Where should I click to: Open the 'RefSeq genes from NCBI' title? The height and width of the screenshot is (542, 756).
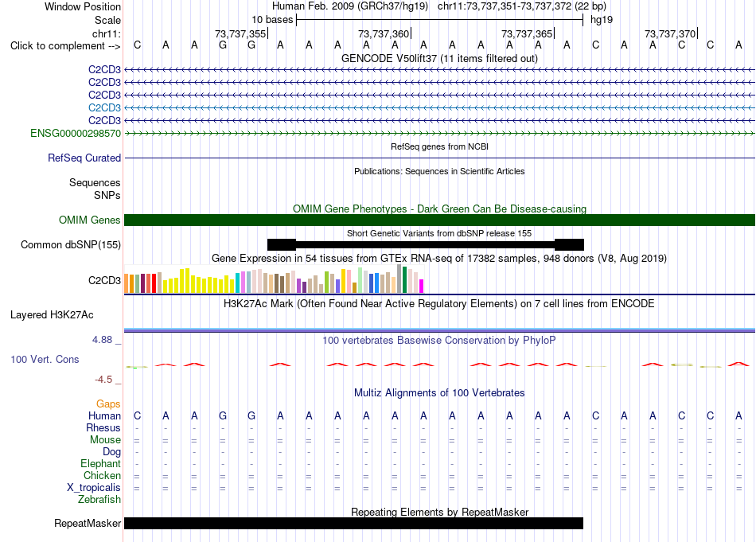[x=439, y=146]
